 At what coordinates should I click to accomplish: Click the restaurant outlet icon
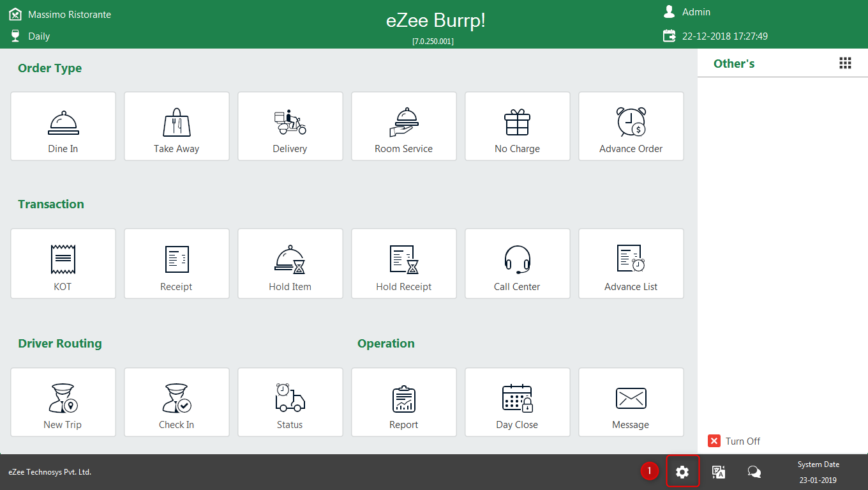(x=15, y=13)
